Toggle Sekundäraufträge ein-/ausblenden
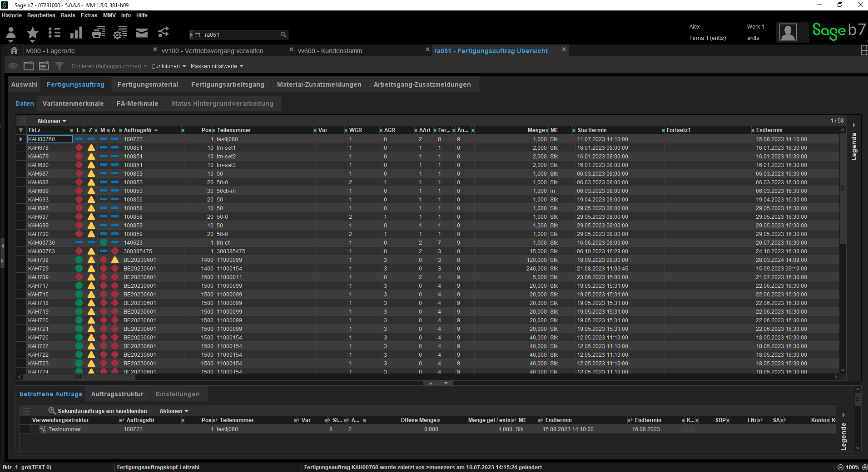Image resolution: width=868 pixels, height=472 pixels. 98,411
